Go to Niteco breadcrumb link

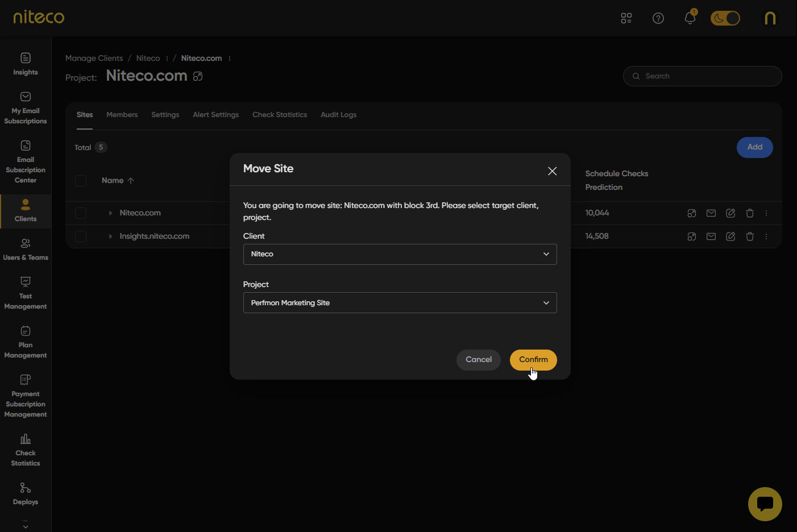(x=148, y=58)
